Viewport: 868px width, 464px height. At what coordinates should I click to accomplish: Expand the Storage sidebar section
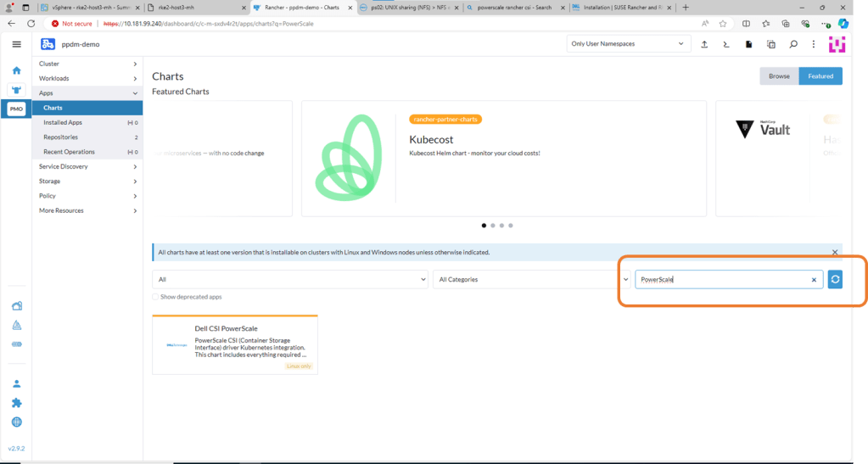tap(87, 181)
